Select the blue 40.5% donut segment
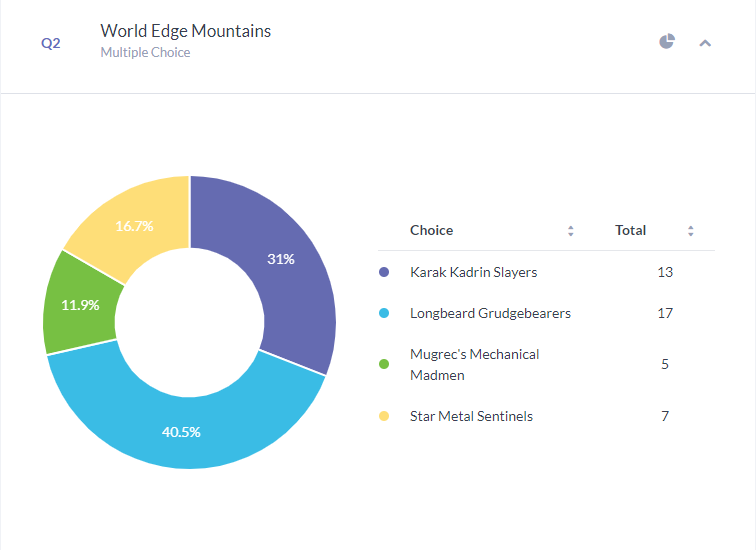This screenshot has height=550, width=756. (x=186, y=431)
